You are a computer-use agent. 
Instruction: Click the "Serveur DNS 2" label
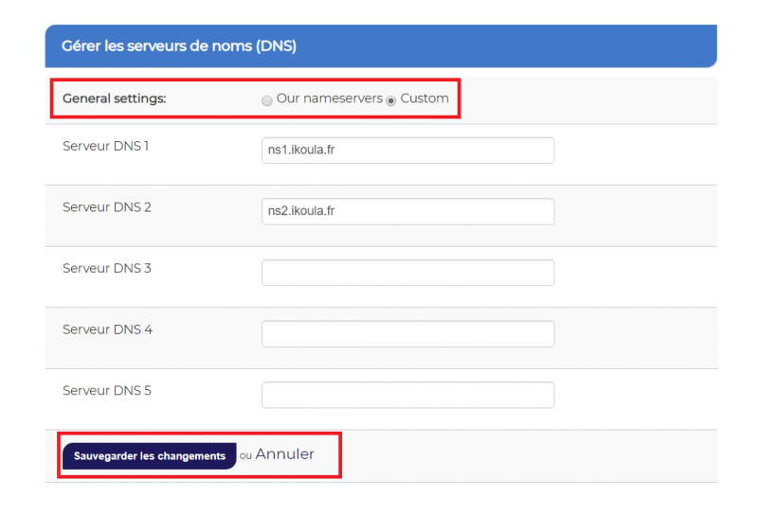click(107, 207)
